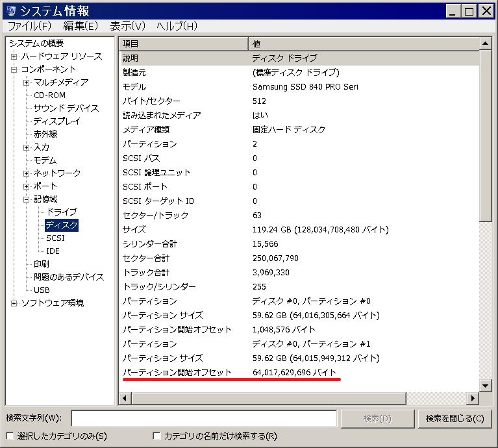Select モデム in the tree

(45, 160)
